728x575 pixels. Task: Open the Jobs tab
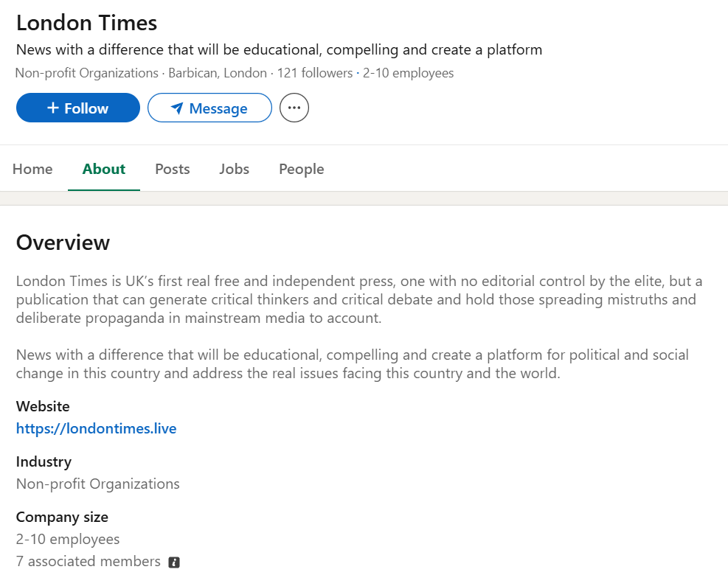point(234,169)
